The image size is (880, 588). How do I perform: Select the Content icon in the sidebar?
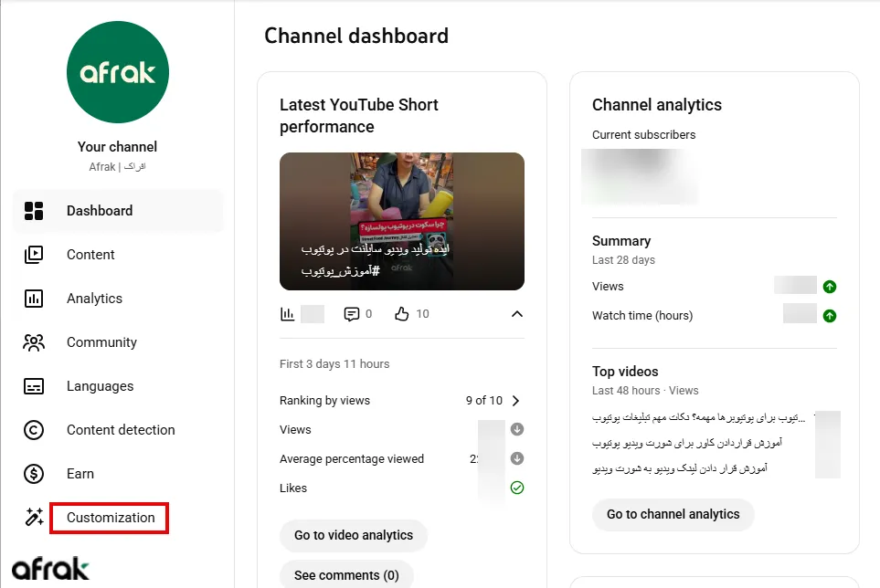pyautogui.click(x=34, y=255)
